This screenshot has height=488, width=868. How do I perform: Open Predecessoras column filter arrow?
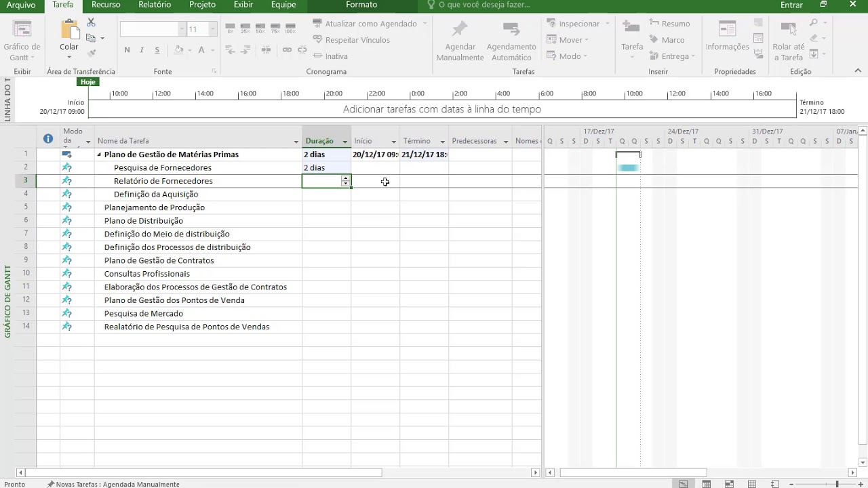click(506, 142)
